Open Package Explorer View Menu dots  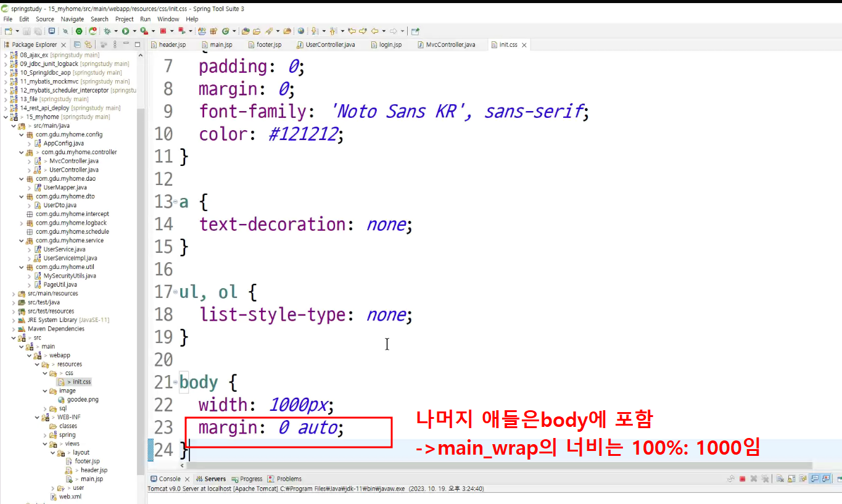pyautogui.click(x=115, y=44)
